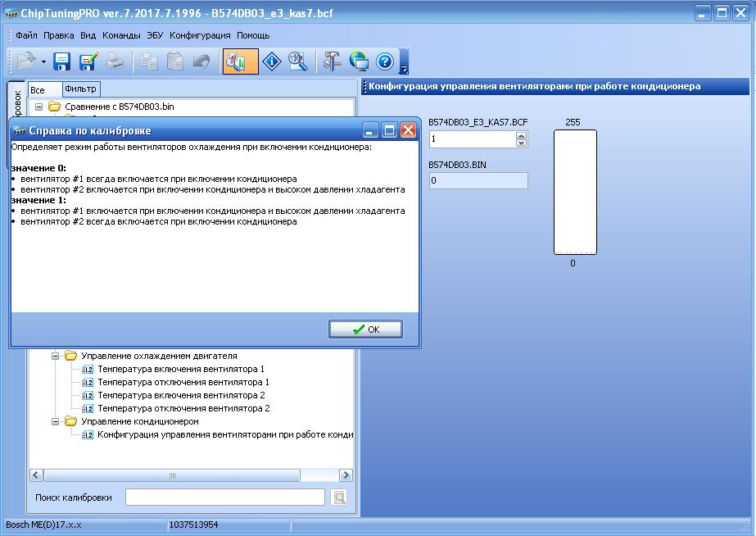
Task: Open the Команды menu
Action: coord(121,35)
